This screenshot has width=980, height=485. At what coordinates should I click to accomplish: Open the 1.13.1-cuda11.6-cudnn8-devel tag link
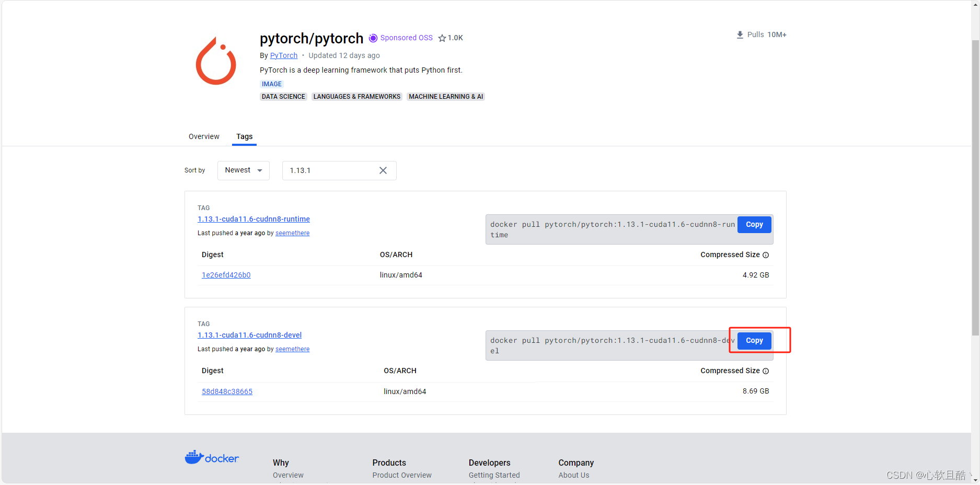click(249, 335)
